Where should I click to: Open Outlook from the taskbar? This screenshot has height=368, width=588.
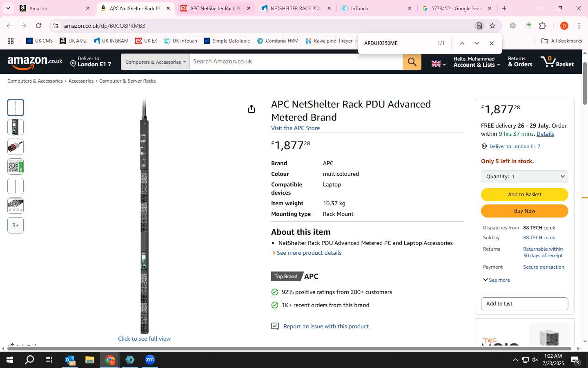[70, 360]
